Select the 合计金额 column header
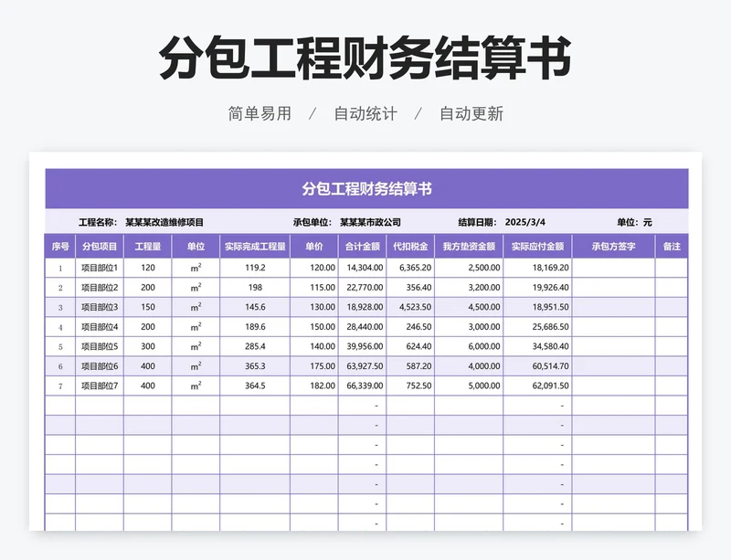This screenshot has width=731, height=560. tap(362, 246)
